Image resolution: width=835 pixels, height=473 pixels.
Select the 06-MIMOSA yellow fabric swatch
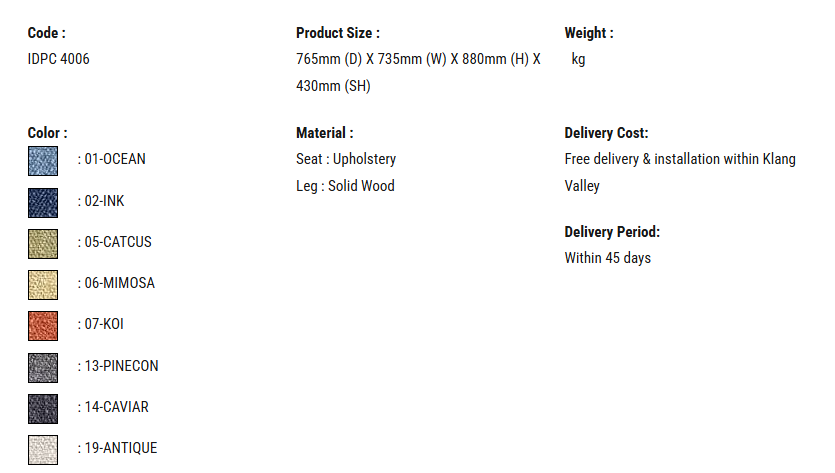click(43, 285)
